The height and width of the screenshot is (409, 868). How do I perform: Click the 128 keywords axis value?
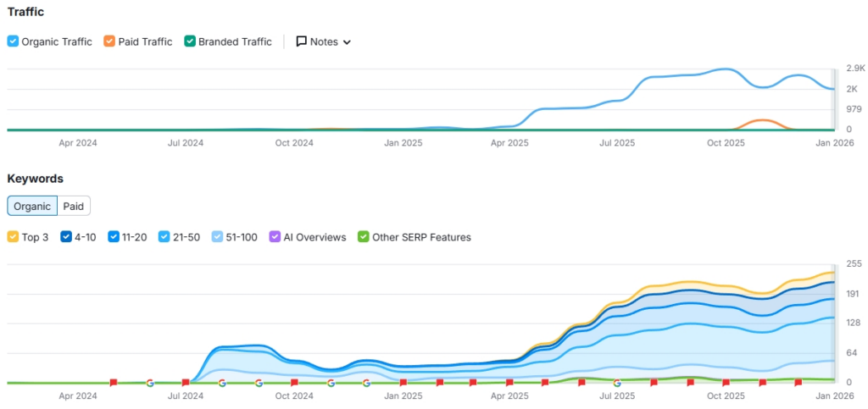(x=854, y=323)
